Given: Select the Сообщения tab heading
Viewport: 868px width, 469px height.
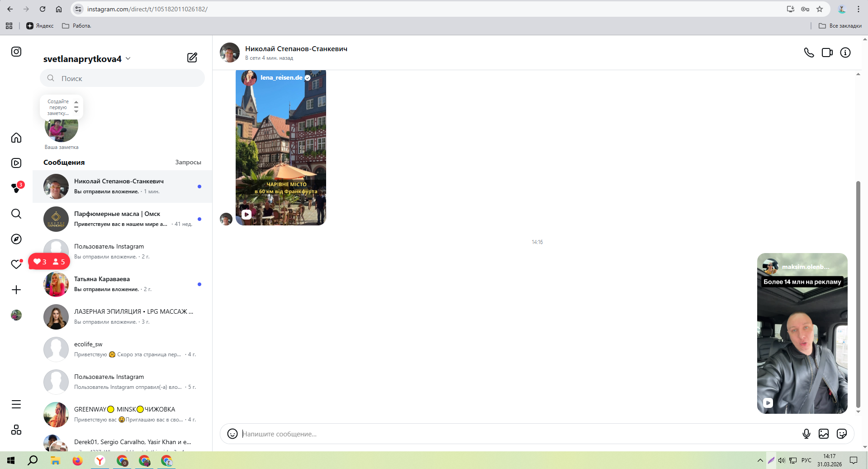Looking at the screenshot, I should (64, 162).
